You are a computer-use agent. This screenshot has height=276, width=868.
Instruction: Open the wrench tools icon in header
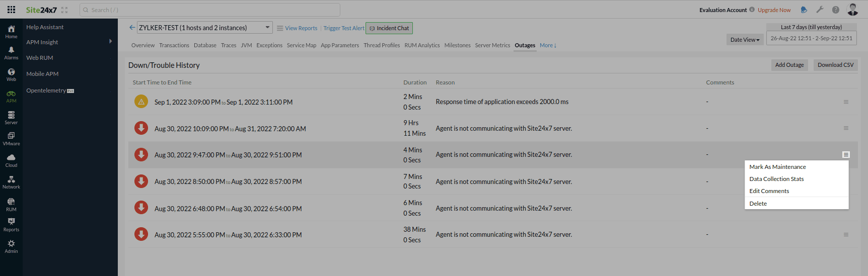point(820,10)
